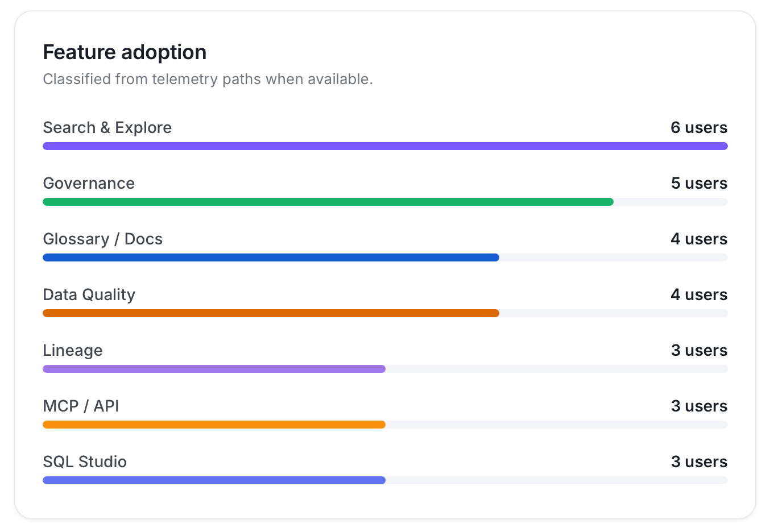Screen dimensions: 770x532
Task: Click the "3 users" count for Lineage
Action: tap(699, 350)
